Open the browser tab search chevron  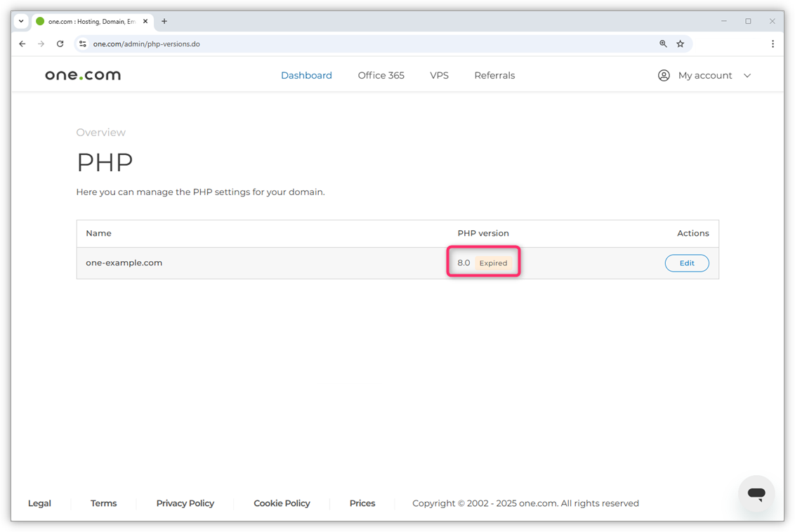[x=20, y=21]
